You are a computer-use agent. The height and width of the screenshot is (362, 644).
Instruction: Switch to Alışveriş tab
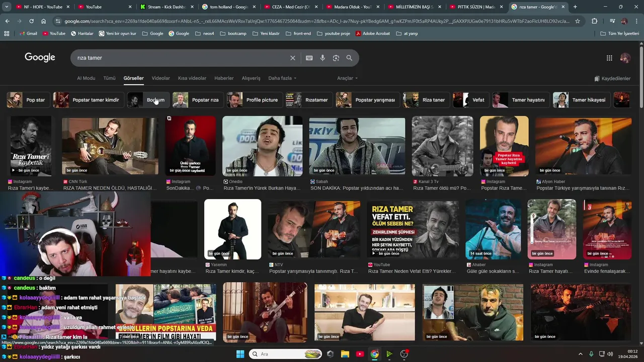[x=251, y=78]
